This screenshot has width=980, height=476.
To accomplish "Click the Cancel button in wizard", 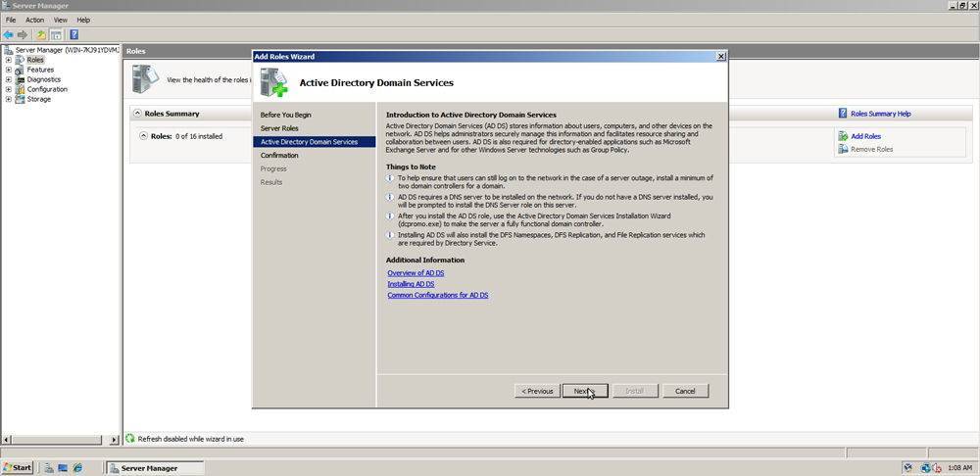I will pos(685,391).
